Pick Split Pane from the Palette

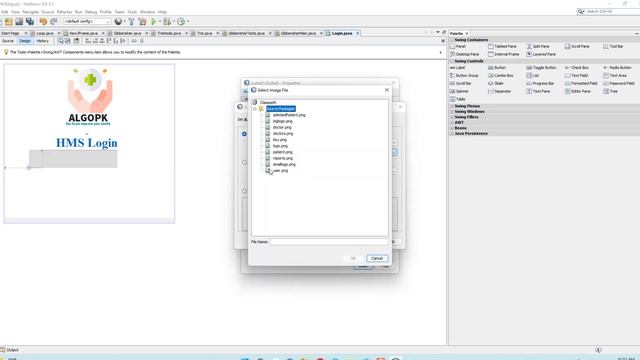(x=538, y=47)
